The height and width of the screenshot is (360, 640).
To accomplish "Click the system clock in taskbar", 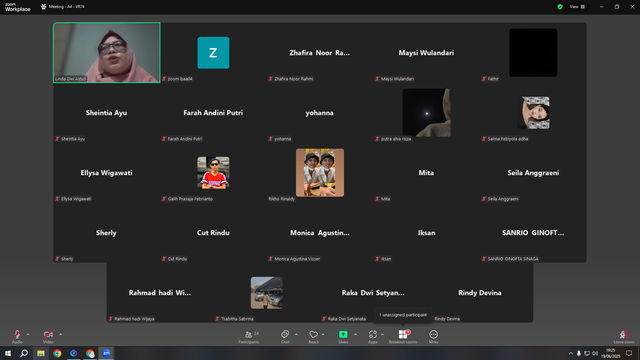I will [x=611, y=353].
